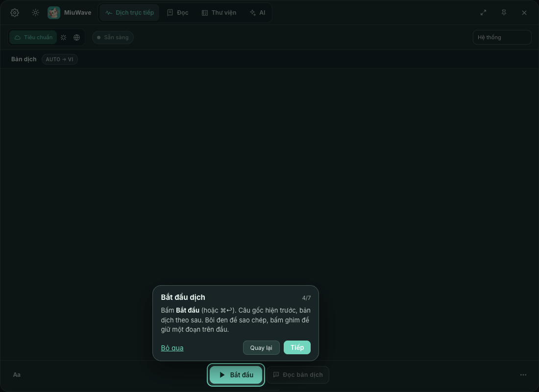Click the Sẵn sàng status indicator
This screenshot has height=392, width=539.
[x=113, y=37]
